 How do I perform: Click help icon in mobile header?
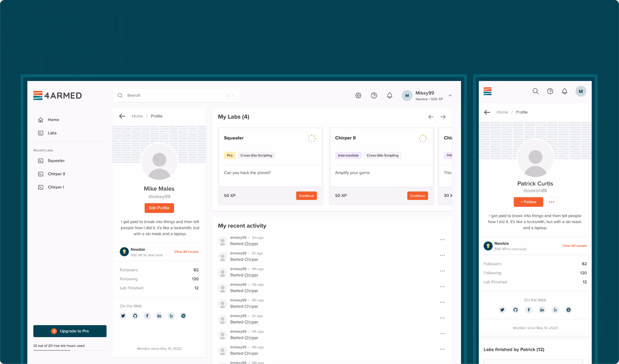tap(550, 91)
